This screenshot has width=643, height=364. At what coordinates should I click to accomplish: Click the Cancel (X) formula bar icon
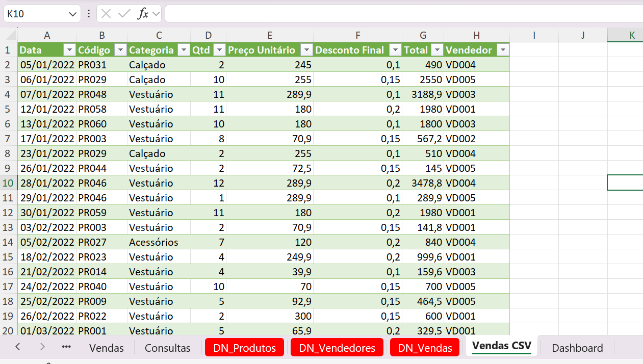(x=106, y=14)
